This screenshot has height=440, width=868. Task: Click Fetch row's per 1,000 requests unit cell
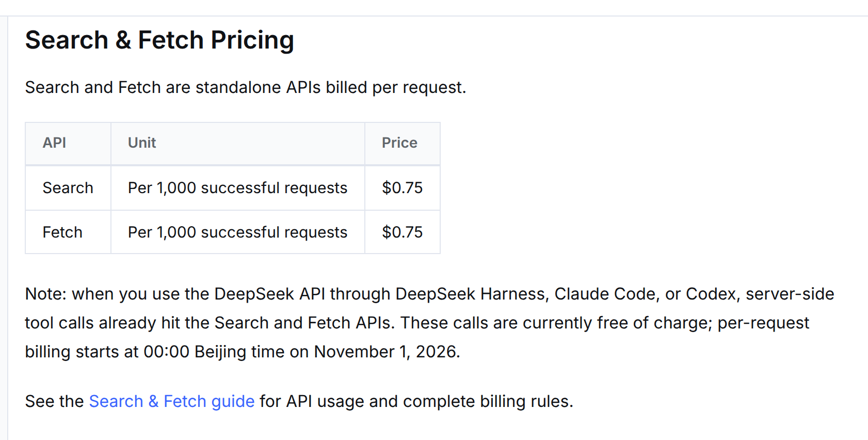click(238, 232)
